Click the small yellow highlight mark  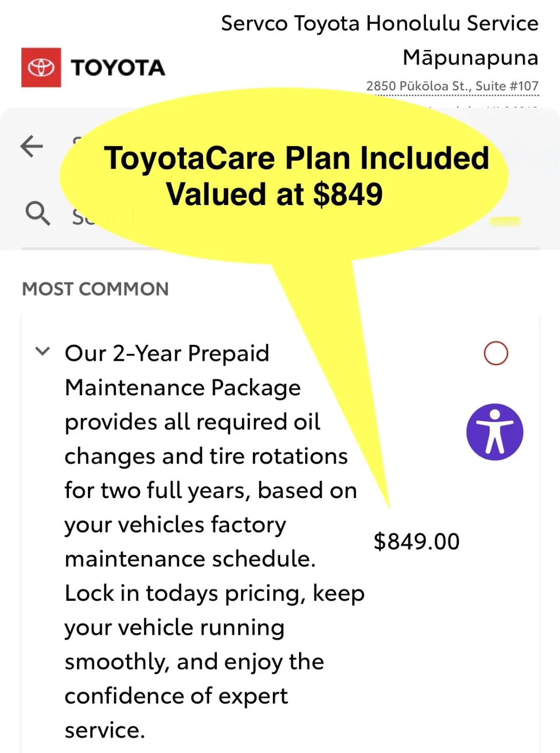click(505, 222)
